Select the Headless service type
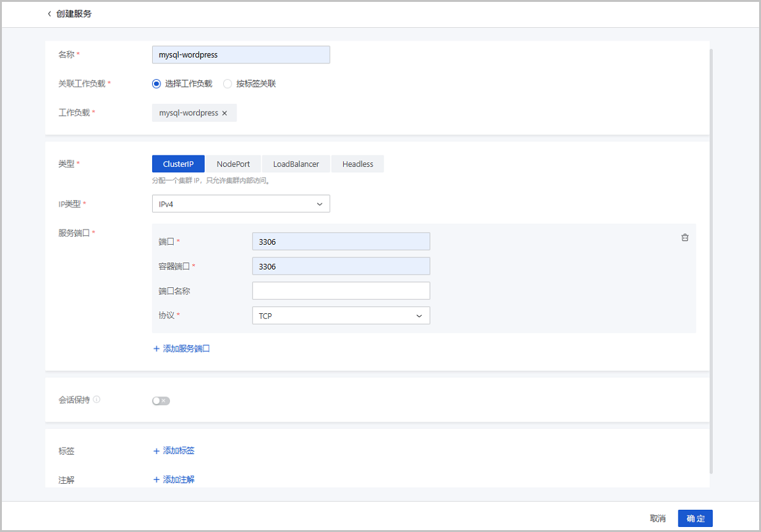Screen dimensions: 761x532 click(x=357, y=164)
